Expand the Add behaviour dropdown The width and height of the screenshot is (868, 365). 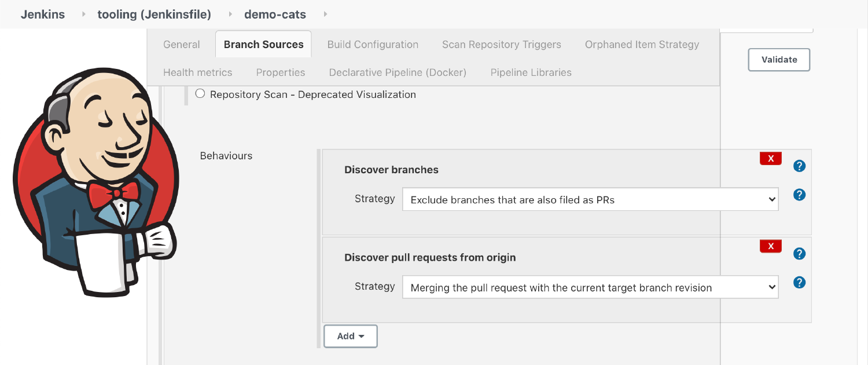tap(350, 336)
